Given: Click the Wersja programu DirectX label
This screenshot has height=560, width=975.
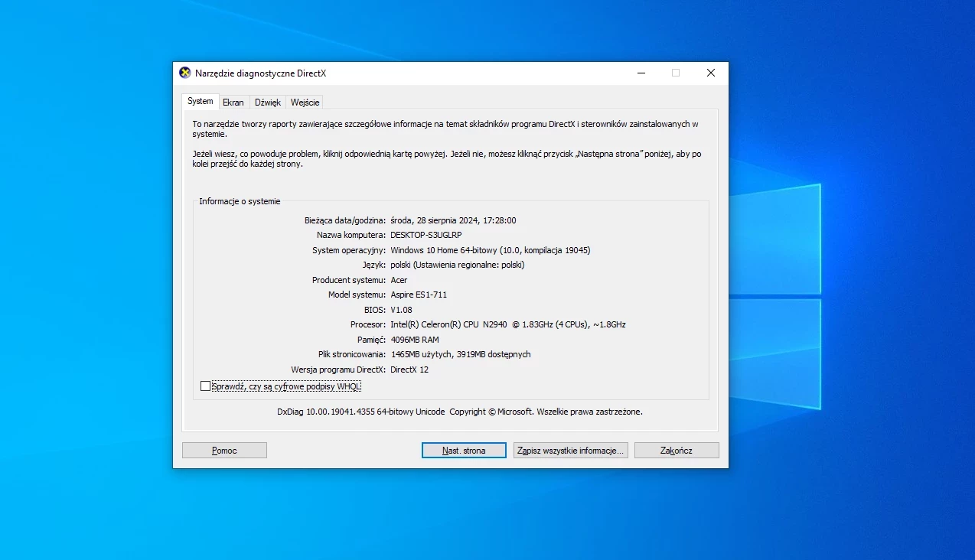Looking at the screenshot, I should pos(338,370).
